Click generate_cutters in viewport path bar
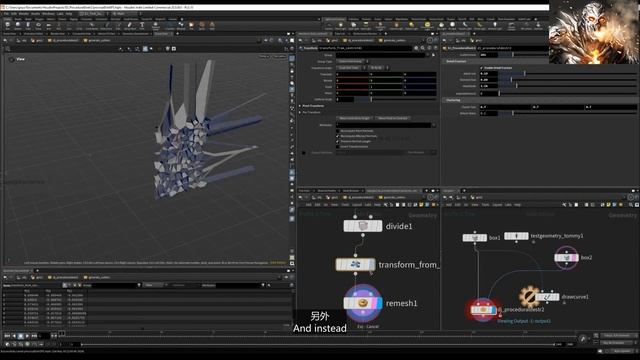Screen dimensions: 640x360 (x=99, y=40)
